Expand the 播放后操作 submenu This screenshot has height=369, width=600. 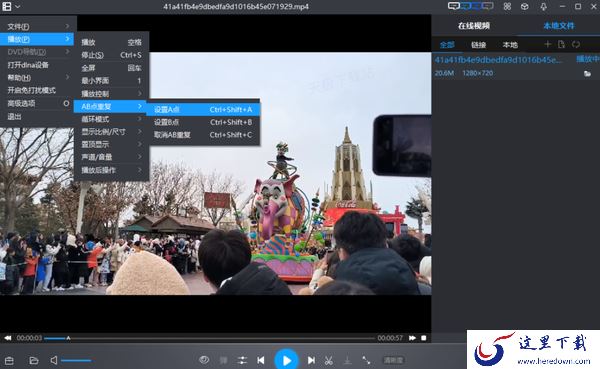[x=111, y=170]
